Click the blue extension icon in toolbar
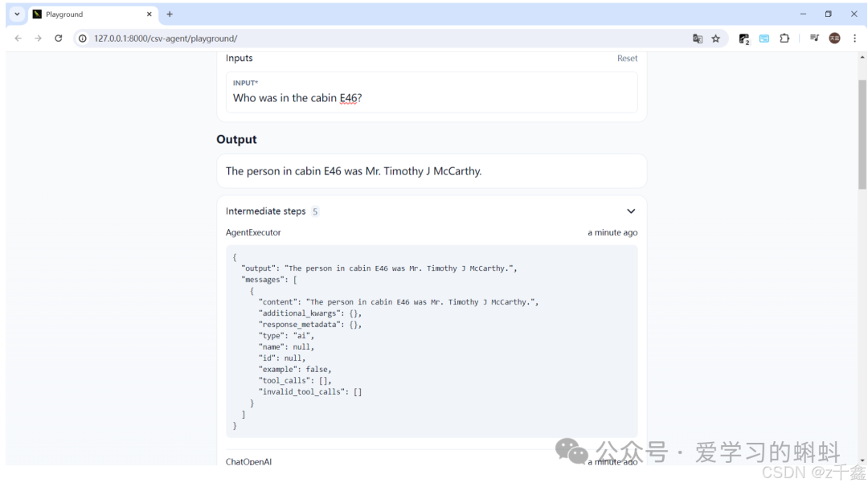Image resolution: width=868 pixels, height=487 pixels. point(764,39)
